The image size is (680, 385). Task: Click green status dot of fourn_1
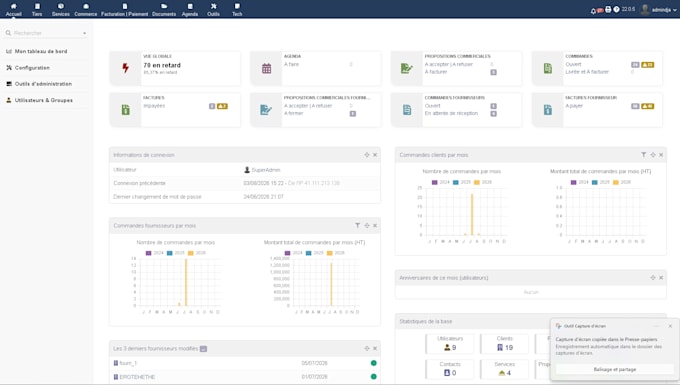point(373,363)
